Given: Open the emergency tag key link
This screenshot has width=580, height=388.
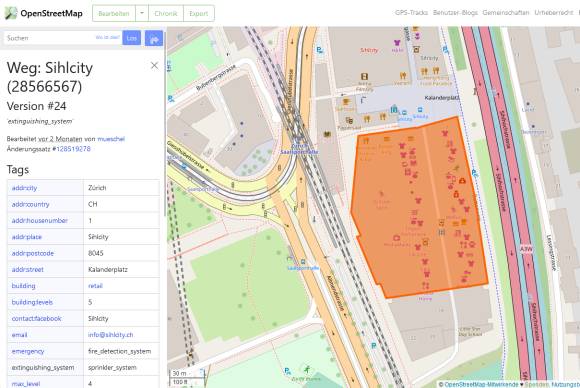Looking at the screenshot, I should point(28,351).
